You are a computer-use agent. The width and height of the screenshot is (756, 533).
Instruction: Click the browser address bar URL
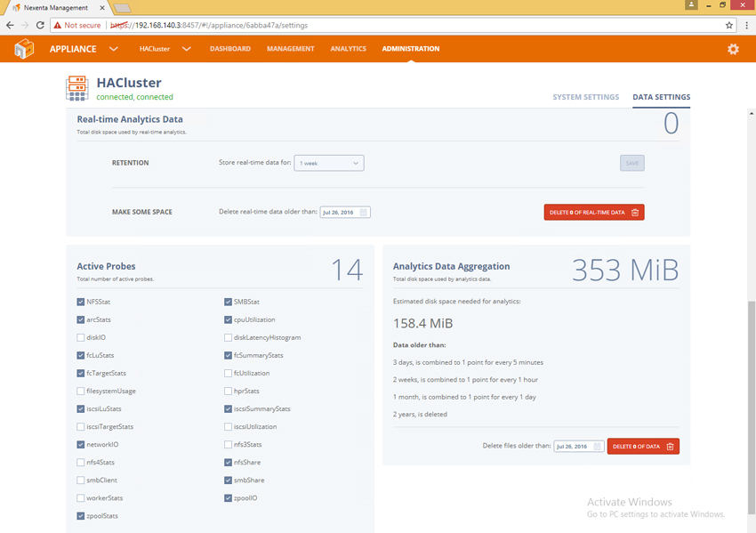[209, 25]
